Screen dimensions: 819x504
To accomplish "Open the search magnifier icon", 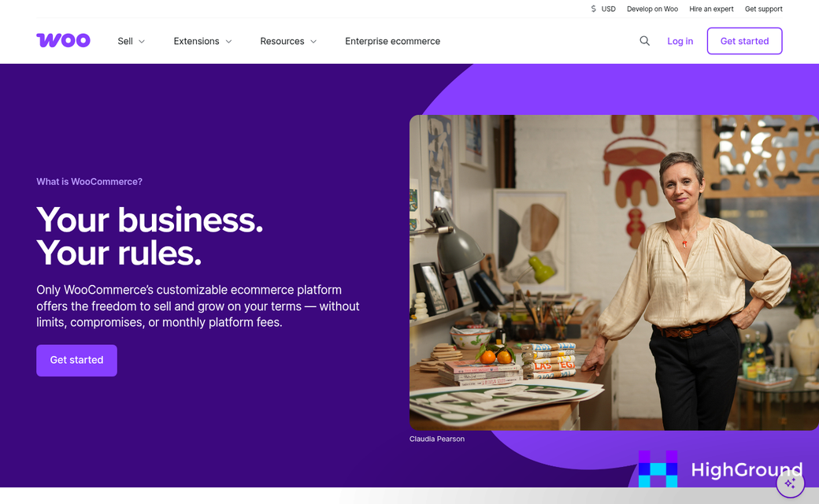I will [644, 41].
